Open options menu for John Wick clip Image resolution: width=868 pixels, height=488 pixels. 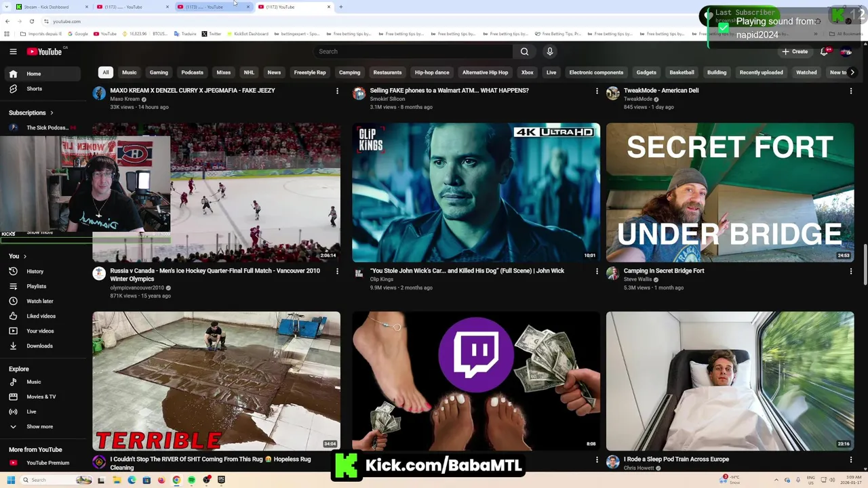tap(597, 271)
